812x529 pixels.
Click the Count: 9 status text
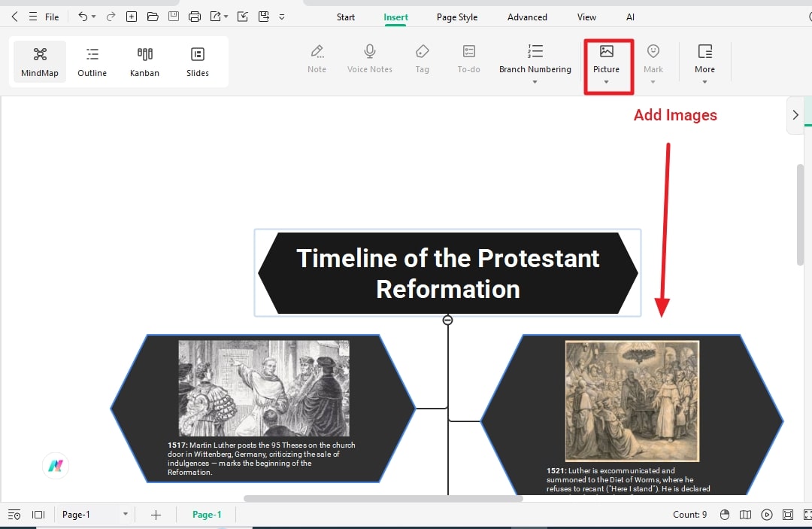coord(689,515)
